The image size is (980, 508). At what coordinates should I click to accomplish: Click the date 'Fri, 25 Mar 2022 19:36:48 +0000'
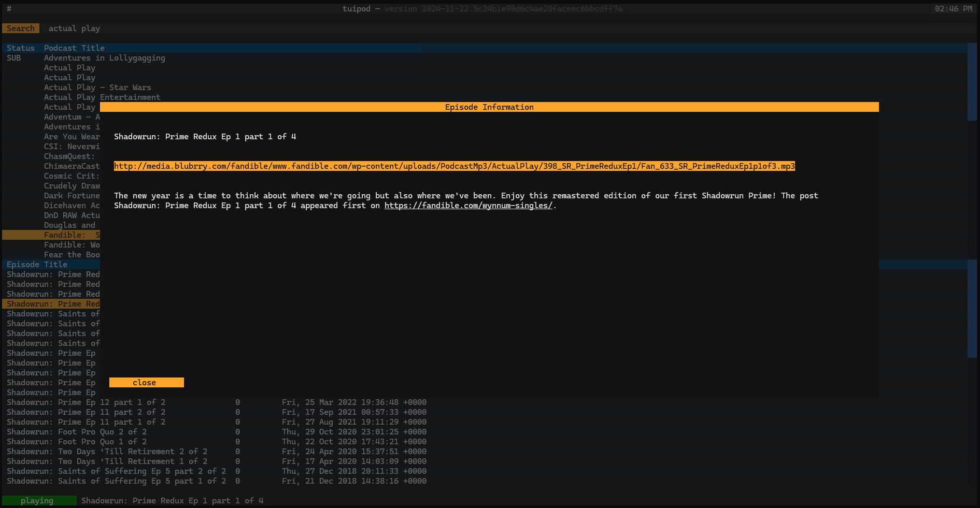point(354,402)
